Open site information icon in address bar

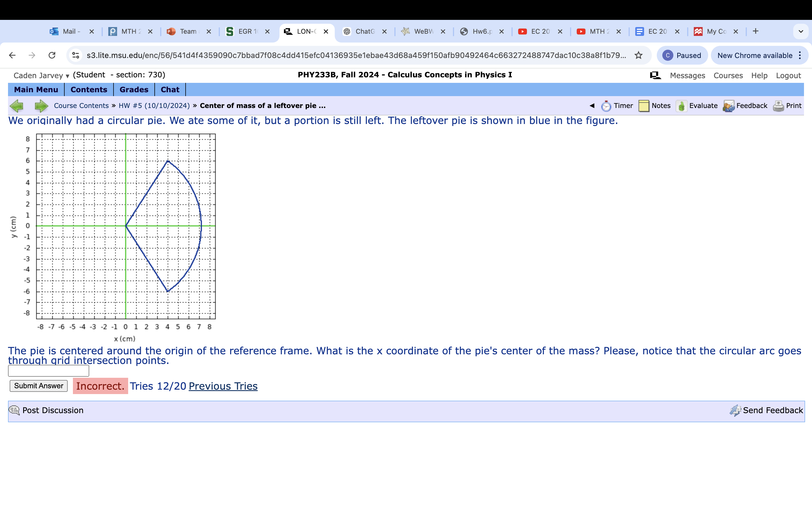(x=76, y=55)
